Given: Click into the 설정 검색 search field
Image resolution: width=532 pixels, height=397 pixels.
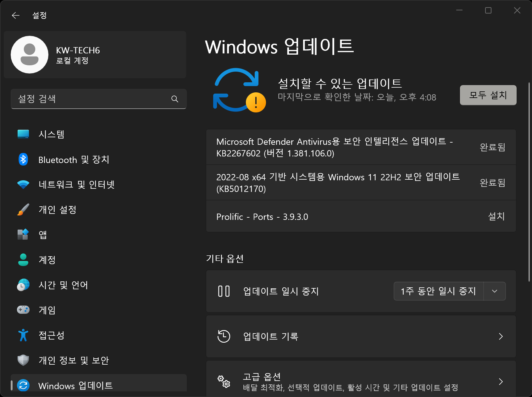Looking at the screenshot, I should 99,99.
